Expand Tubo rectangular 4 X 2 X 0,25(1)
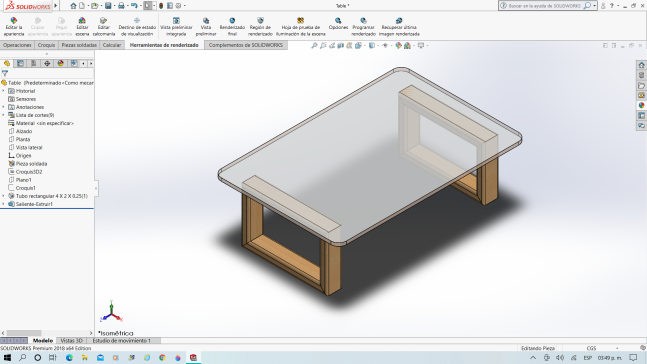Viewport: 647px width, 364px height. tap(3, 196)
